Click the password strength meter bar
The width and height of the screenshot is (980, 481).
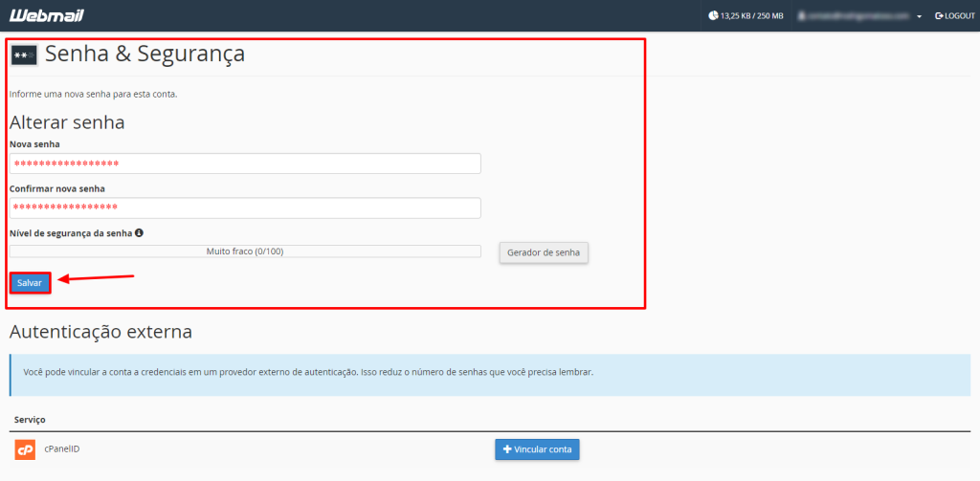(245, 251)
